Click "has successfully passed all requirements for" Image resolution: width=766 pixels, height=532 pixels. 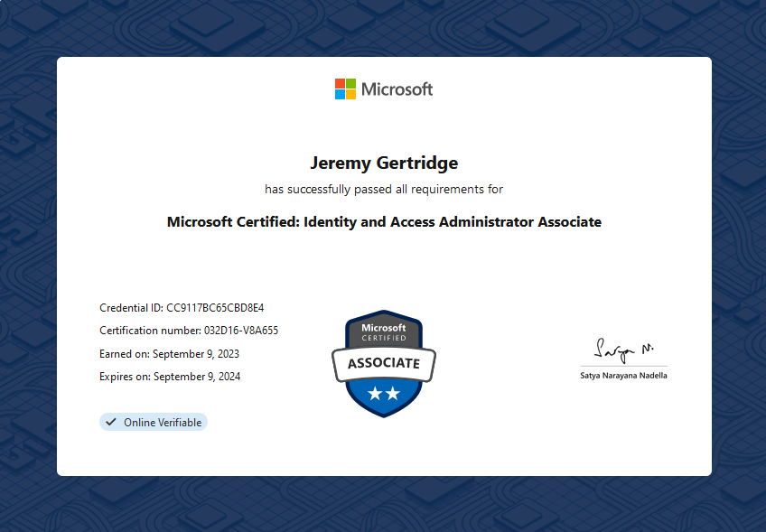coord(384,189)
